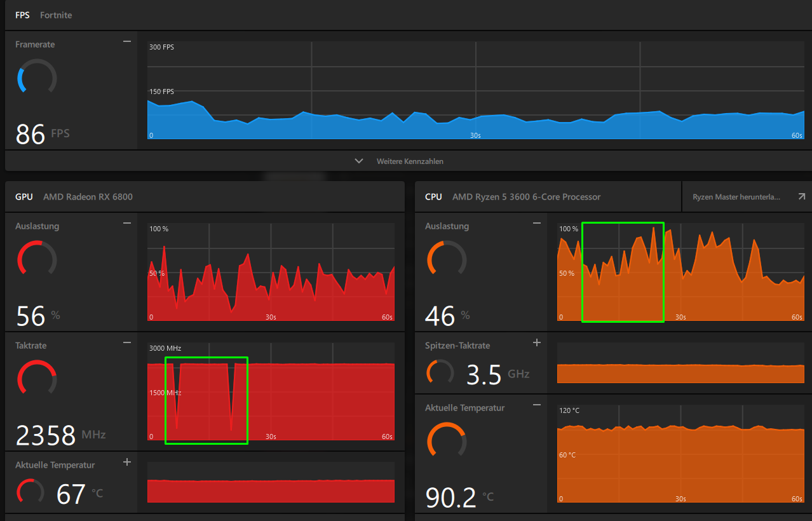Expand GPU Aktuelle Temperatur with plus icon

[x=127, y=462]
